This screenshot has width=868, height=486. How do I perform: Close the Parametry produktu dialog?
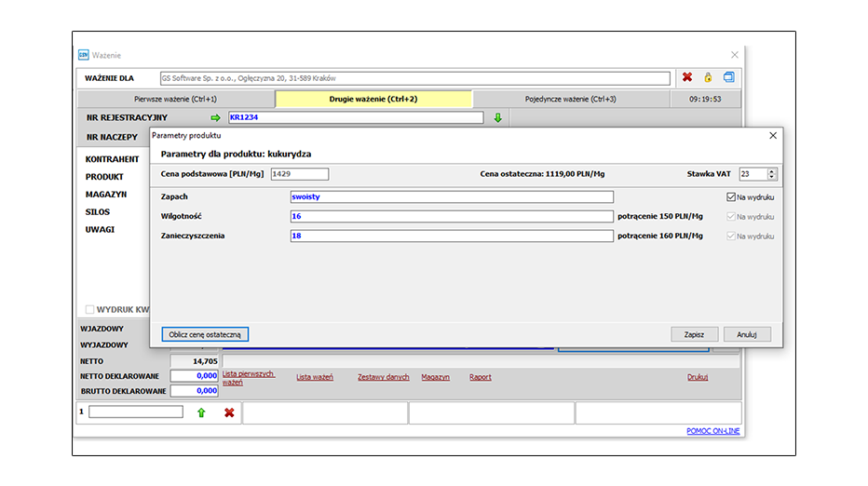tap(772, 136)
